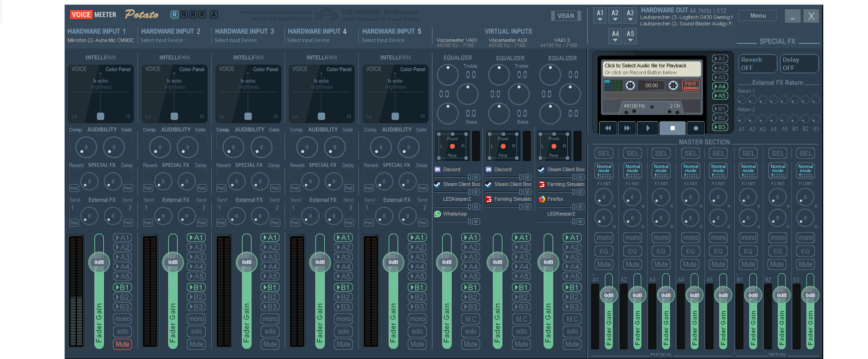The height and width of the screenshot is (359, 868).
Task: Click the Color Panel label on Hardware Input 2
Action: (x=192, y=69)
